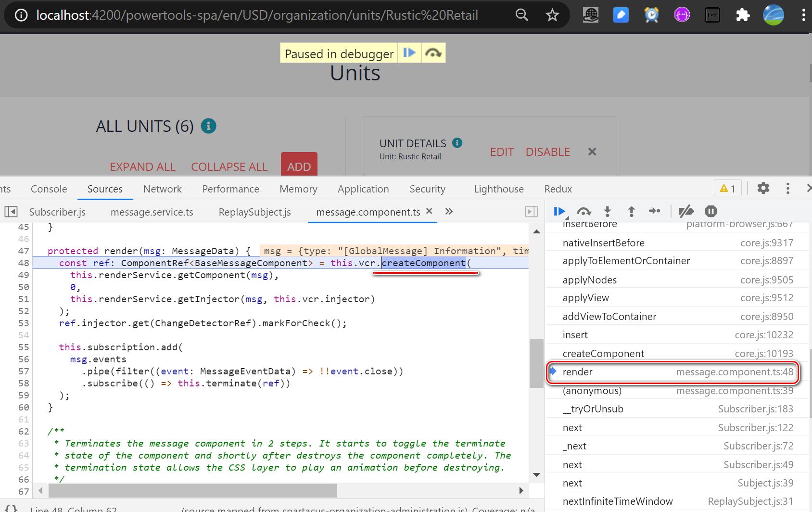Viewport: 812px width, 512px height.
Task: Click the warnings count badge showing 1
Action: click(727, 188)
